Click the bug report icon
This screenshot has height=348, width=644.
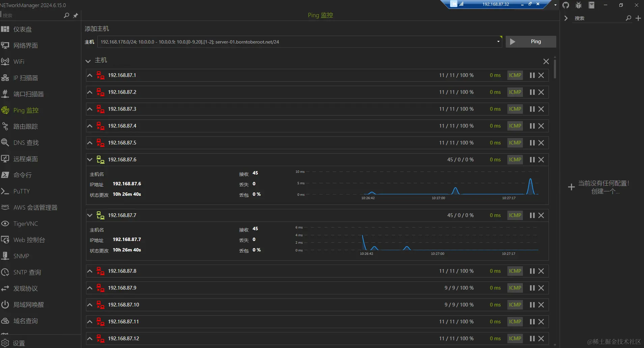579,5
